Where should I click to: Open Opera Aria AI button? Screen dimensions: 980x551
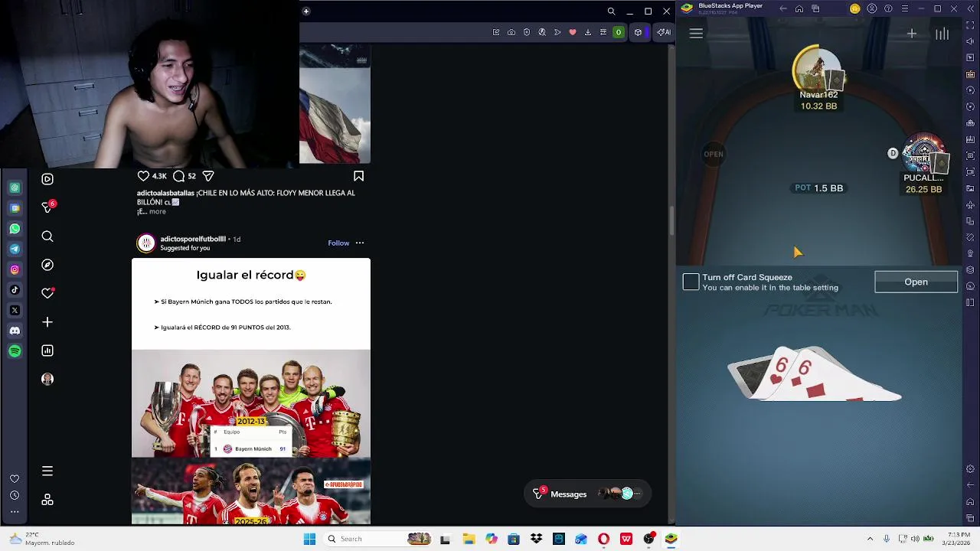(x=663, y=32)
